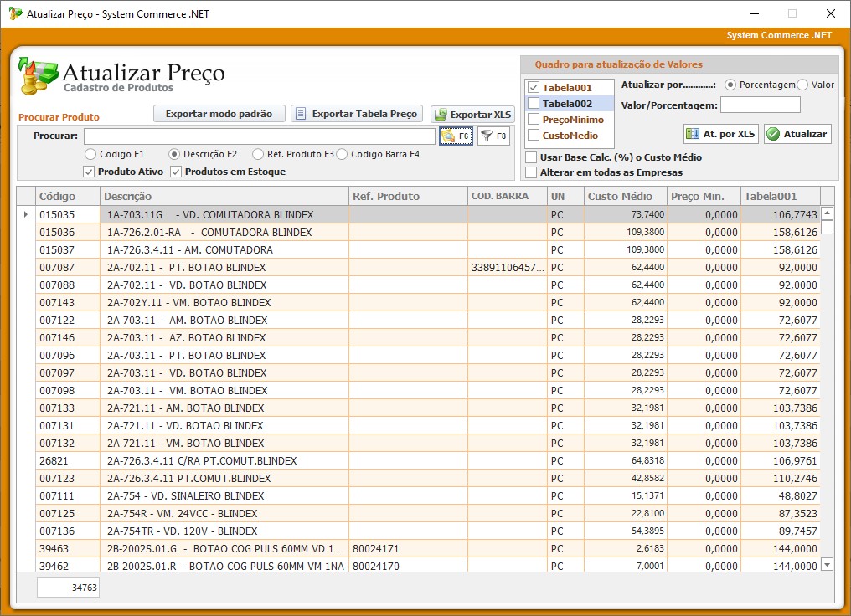Image resolution: width=851 pixels, height=616 pixels.
Task: Choose the Valor radio button
Action: point(802,85)
